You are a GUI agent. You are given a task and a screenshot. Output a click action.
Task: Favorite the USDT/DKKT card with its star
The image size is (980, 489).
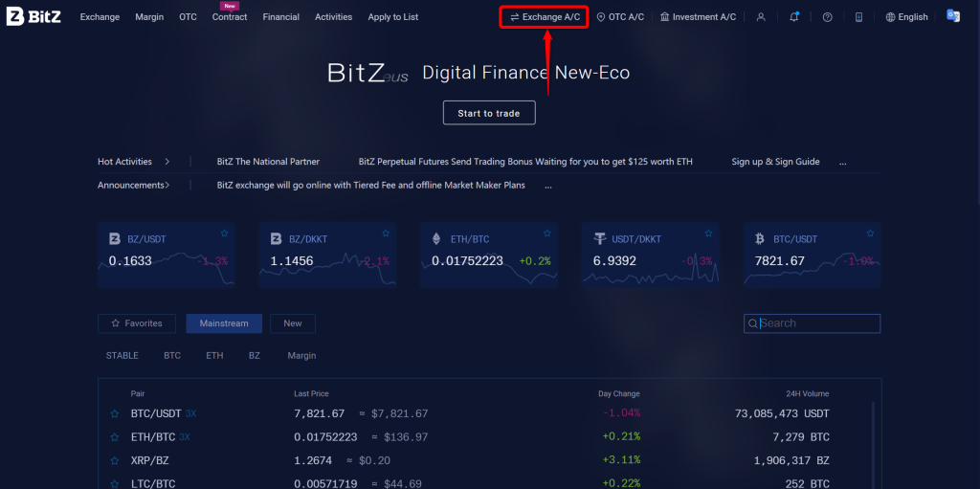[x=708, y=233]
